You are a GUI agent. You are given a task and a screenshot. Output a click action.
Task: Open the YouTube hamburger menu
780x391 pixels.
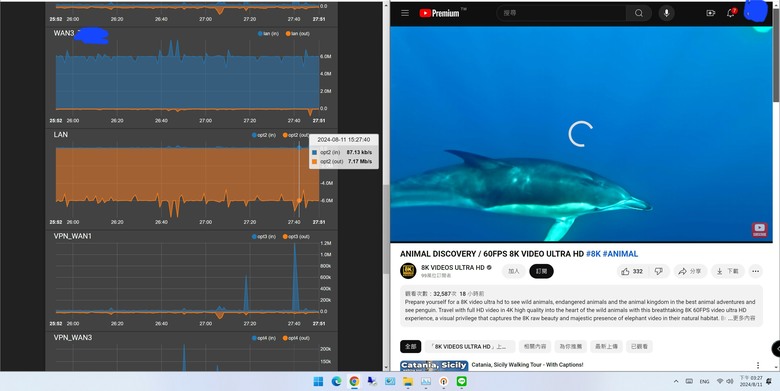(x=405, y=13)
